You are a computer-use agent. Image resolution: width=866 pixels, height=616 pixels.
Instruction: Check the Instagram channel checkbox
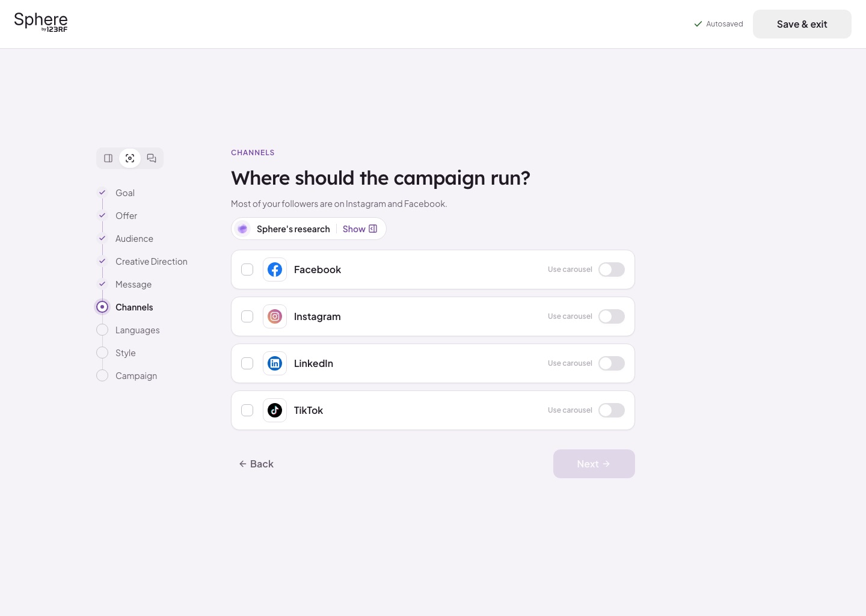click(247, 316)
